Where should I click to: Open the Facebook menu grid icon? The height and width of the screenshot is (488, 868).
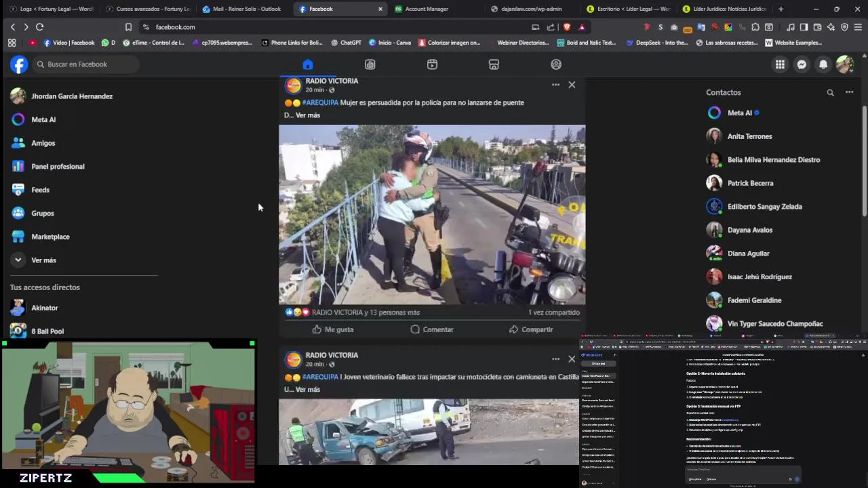pyautogui.click(x=780, y=64)
